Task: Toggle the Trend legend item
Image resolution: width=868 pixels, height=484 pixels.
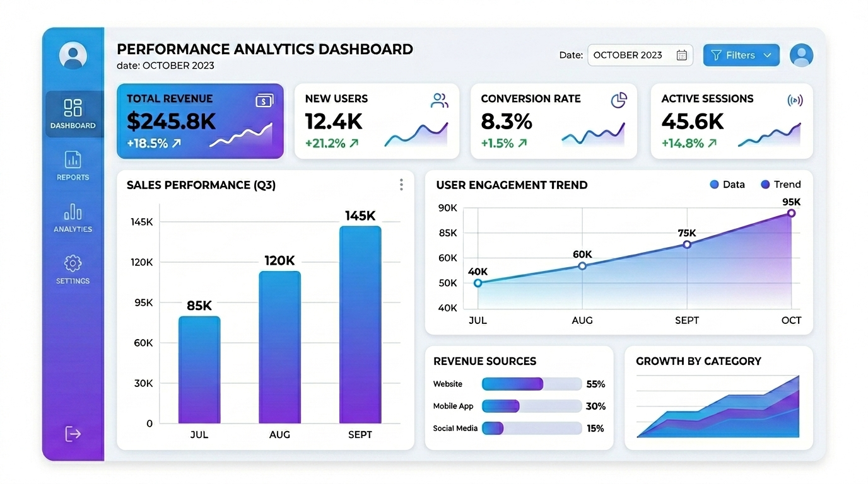Action: pos(781,185)
